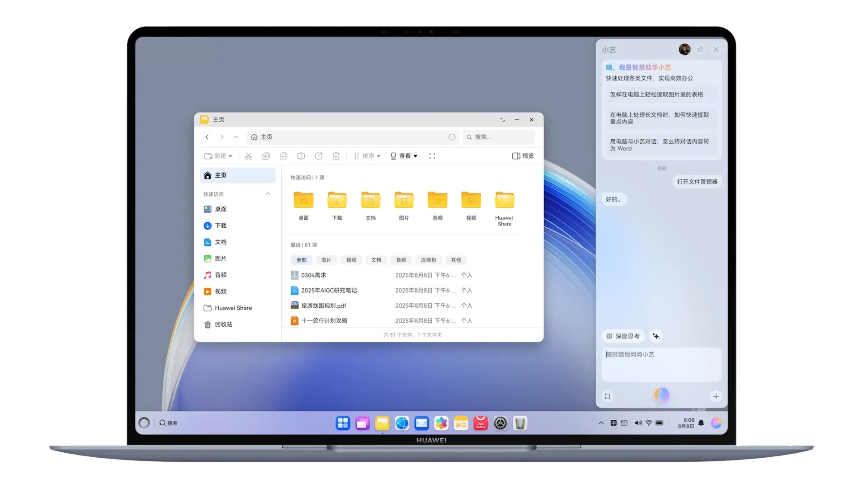Select the 0304需求 file row

382,275
